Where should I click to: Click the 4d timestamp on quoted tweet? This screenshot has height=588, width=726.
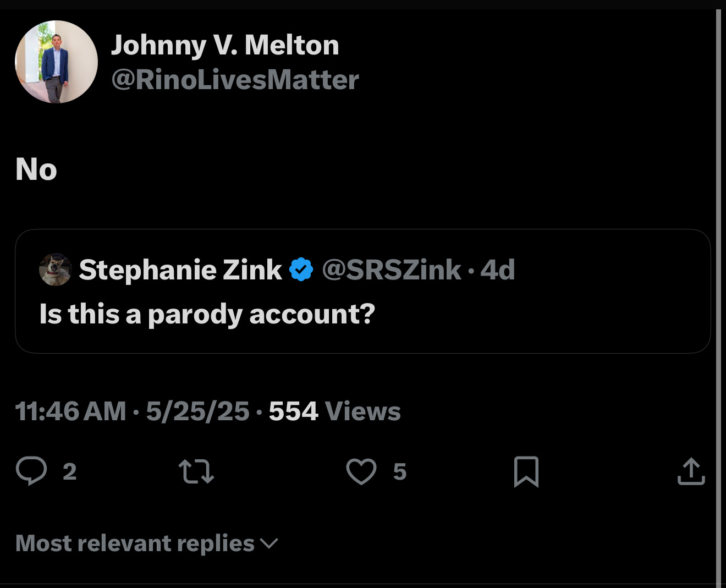point(498,270)
